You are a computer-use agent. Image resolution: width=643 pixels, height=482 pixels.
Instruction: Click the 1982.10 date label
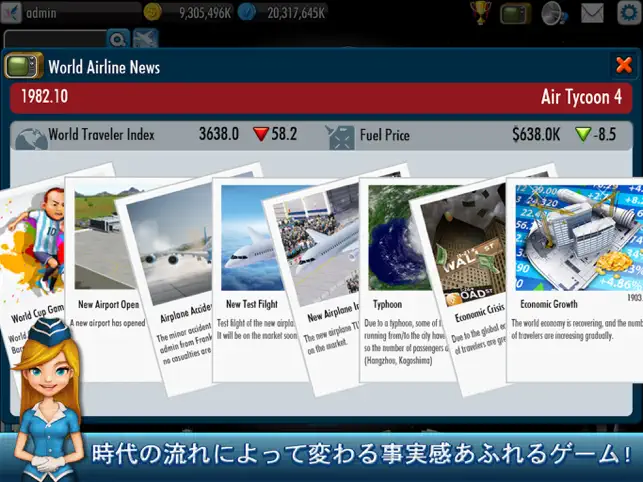point(44,97)
